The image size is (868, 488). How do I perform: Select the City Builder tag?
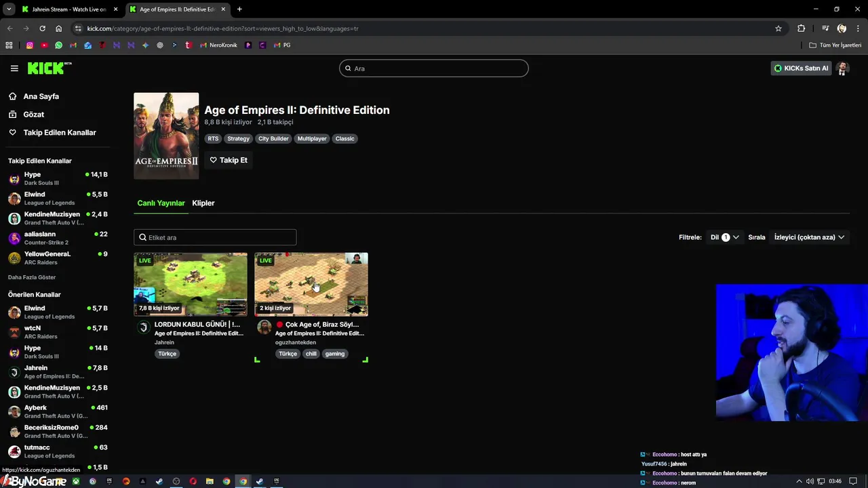(273, 139)
